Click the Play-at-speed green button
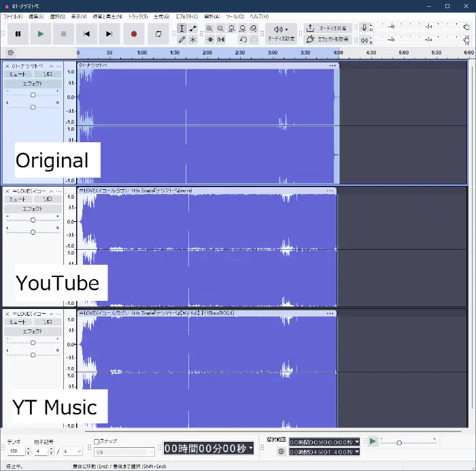This screenshot has height=471, width=476. pyautogui.click(x=373, y=441)
